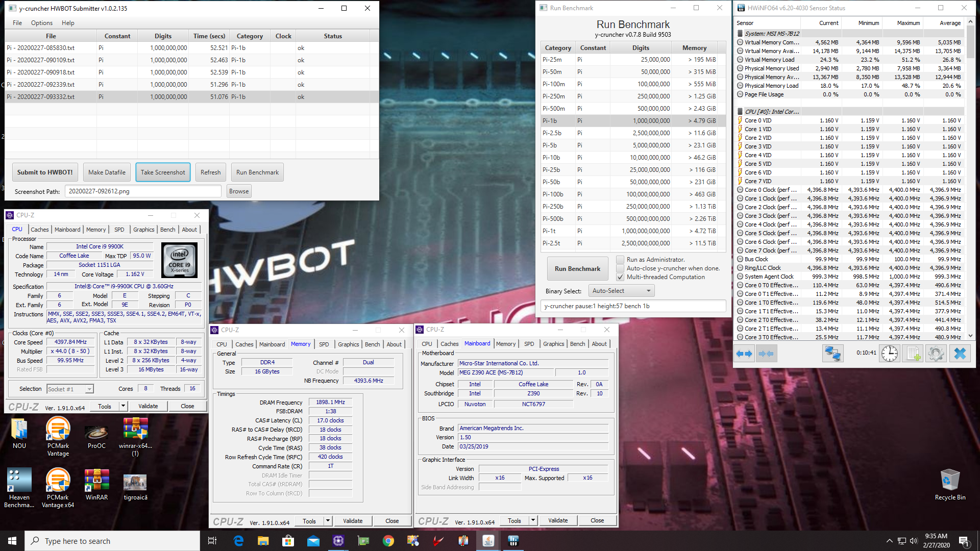Open Google Chrome from taskbar
The width and height of the screenshot is (980, 551).
(x=388, y=541)
